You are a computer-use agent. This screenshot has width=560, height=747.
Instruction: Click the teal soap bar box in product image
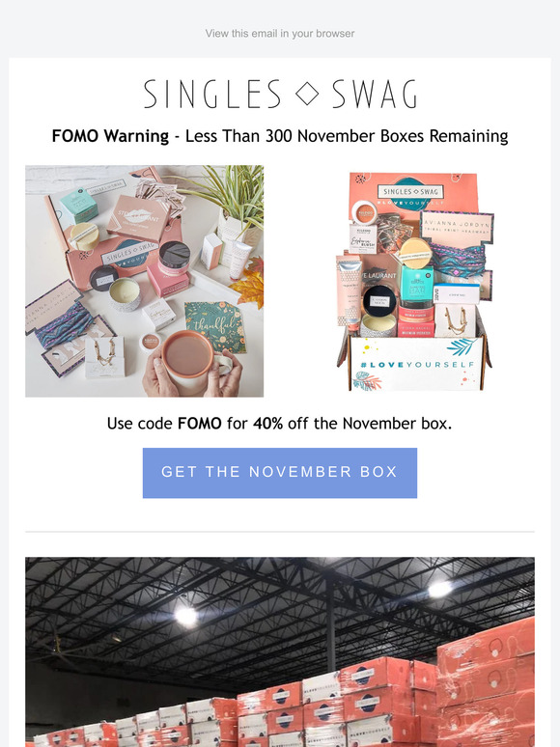pos(416,283)
